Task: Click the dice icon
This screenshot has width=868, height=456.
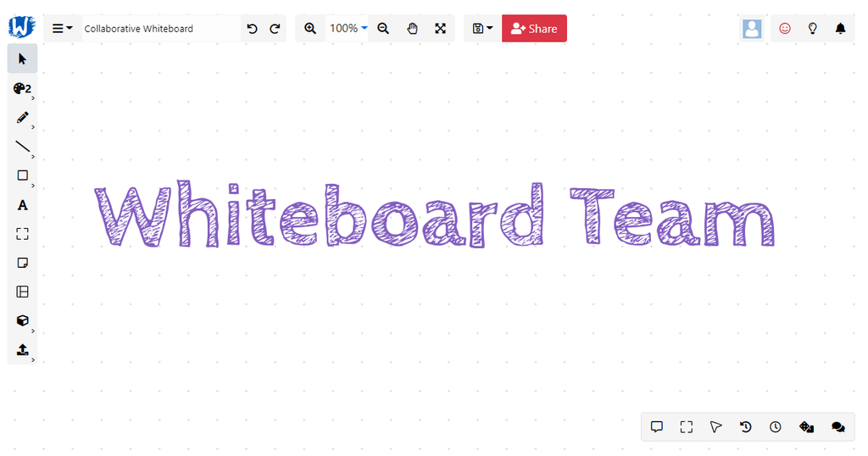Action: 807,426
